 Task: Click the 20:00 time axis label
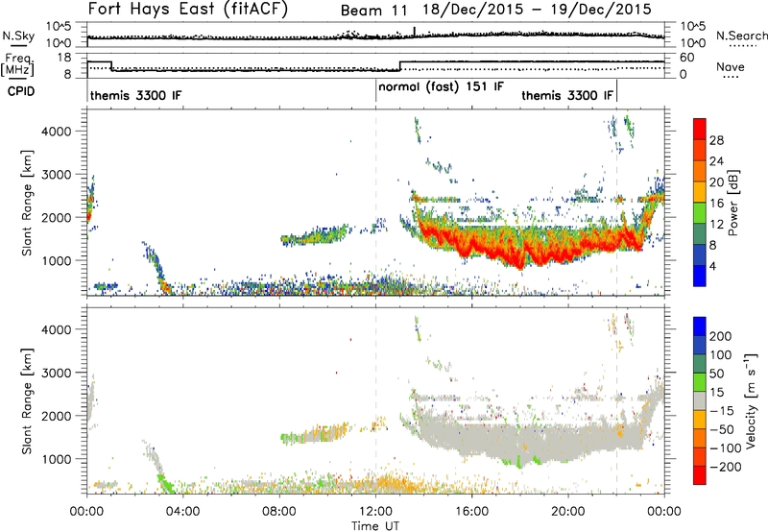(x=567, y=512)
